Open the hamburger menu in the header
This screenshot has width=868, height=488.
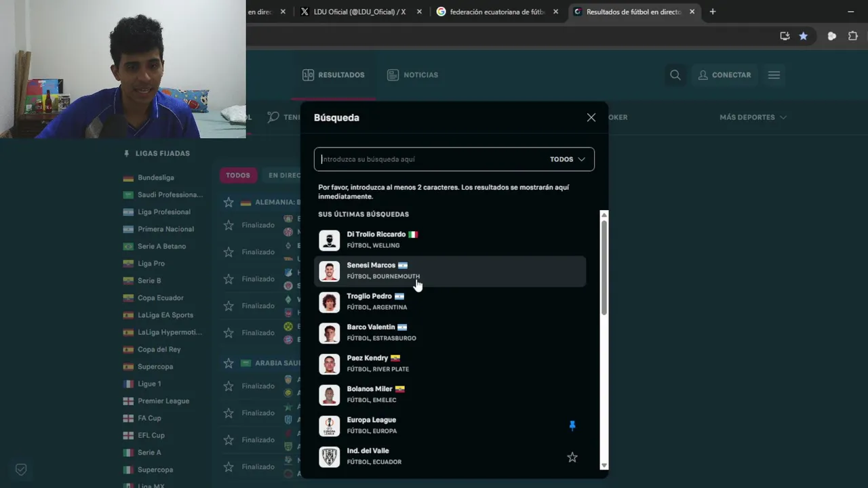pos(774,75)
